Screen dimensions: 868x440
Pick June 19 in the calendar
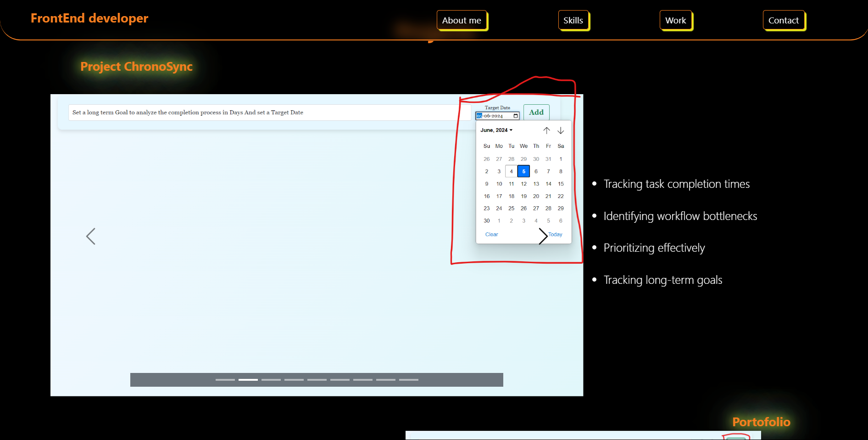coord(523,196)
